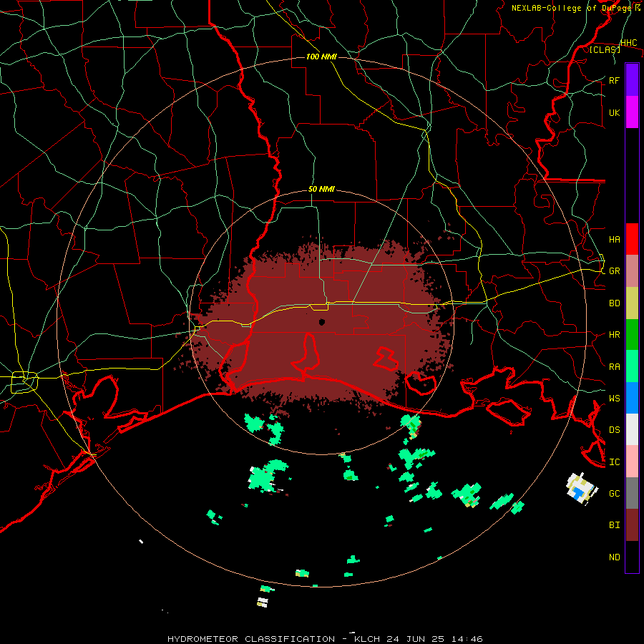
Task: Click the ND black legend swatch
Action: point(632,557)
